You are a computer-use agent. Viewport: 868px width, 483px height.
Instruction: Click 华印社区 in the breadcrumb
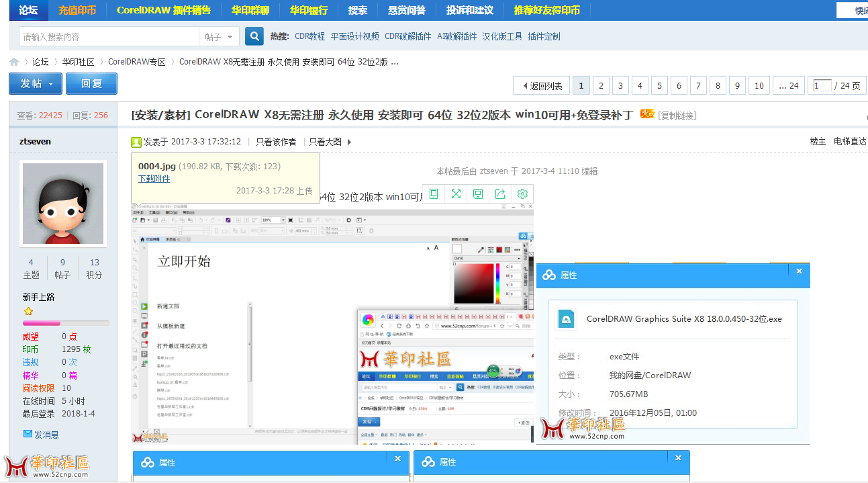[79, 62]
